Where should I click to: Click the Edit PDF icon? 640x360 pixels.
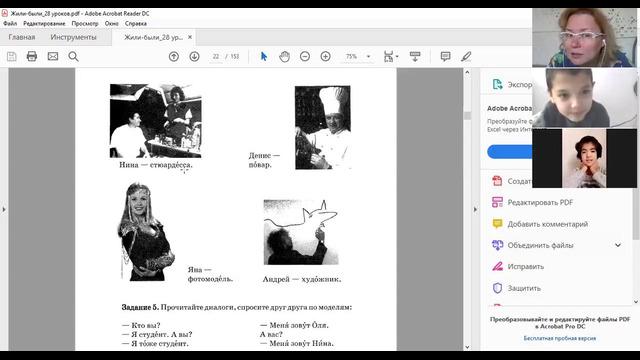497,202
